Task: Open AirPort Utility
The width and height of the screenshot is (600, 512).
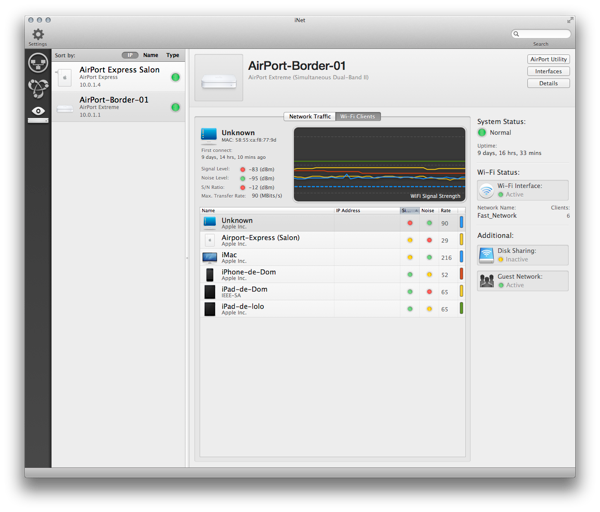Action: click(x=548, y=59)
